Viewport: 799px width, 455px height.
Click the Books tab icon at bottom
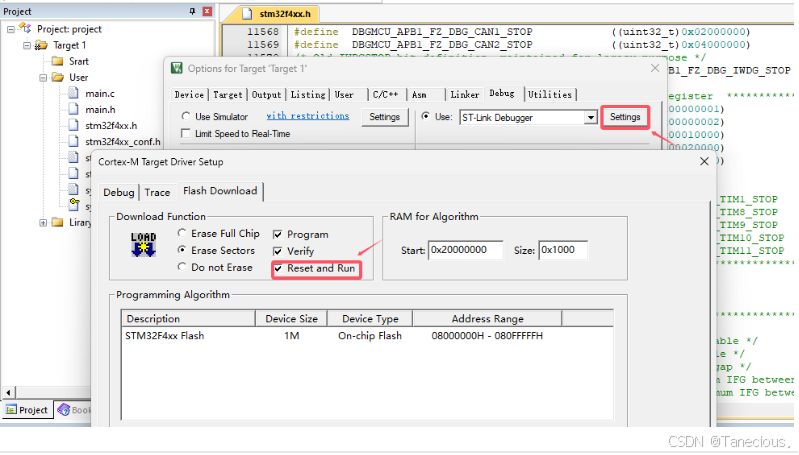(x=64, y=410)
